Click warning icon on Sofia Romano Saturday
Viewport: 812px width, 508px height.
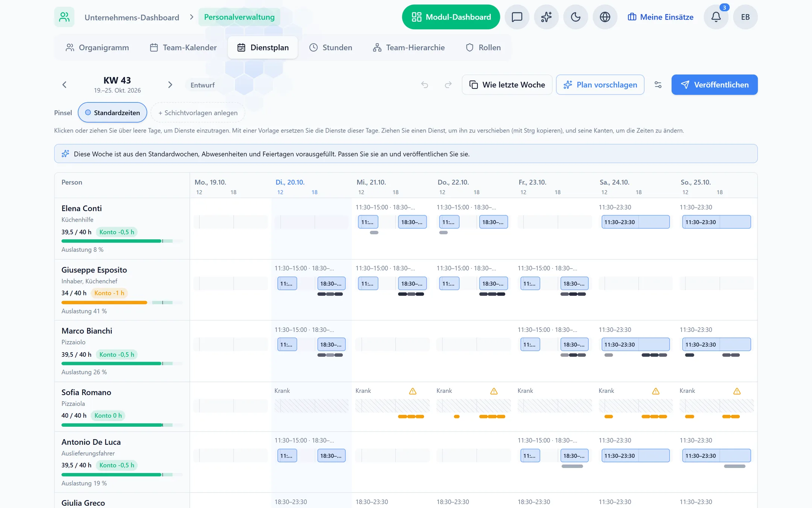pyautogui.click(x=656, y=391)
